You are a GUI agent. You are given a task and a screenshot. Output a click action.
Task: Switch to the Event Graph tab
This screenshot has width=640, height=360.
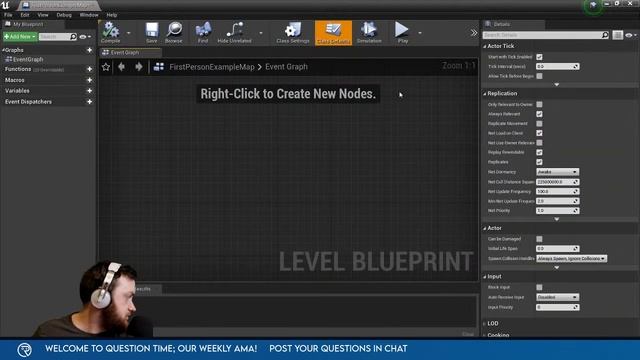(x=131, y=52)
